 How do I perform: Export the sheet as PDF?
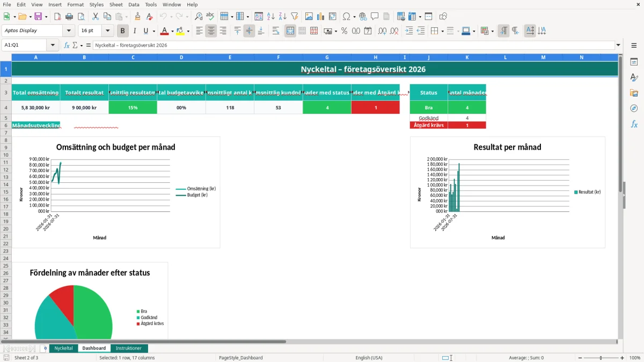point(57,17)
